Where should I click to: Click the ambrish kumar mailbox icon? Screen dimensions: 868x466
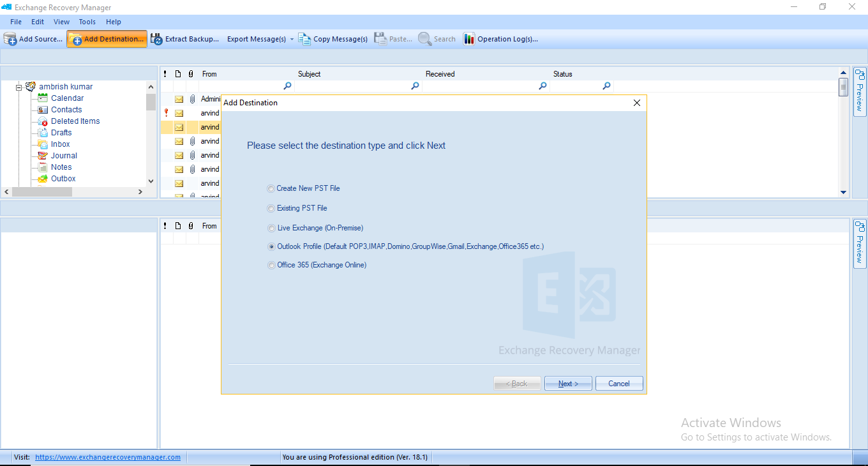pos(31,87)
